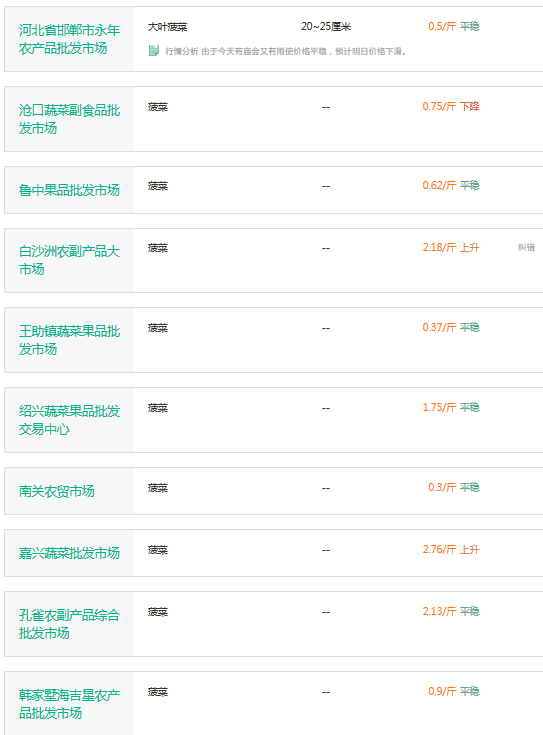
Task: Click 大叶菠菜 product name
Action: point(167,27)
